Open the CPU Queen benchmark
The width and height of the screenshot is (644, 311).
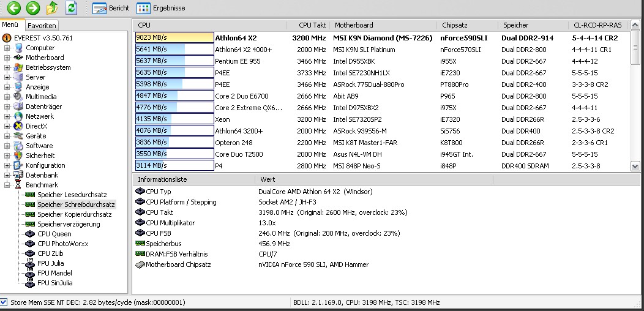click(54, 234)
